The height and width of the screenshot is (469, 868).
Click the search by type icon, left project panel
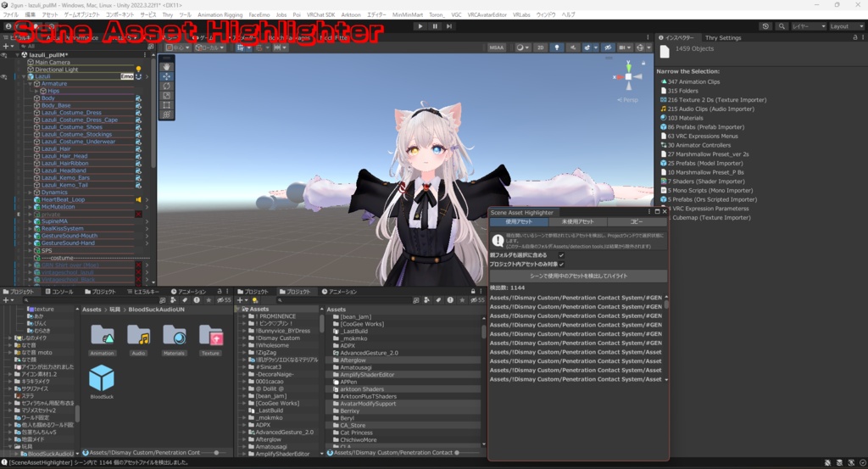(174, 300)
